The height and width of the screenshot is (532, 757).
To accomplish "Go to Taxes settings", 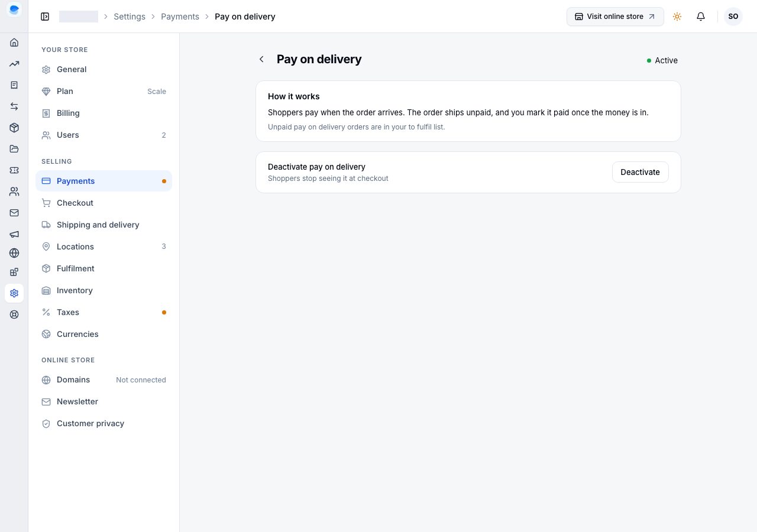I will point(104,312).
